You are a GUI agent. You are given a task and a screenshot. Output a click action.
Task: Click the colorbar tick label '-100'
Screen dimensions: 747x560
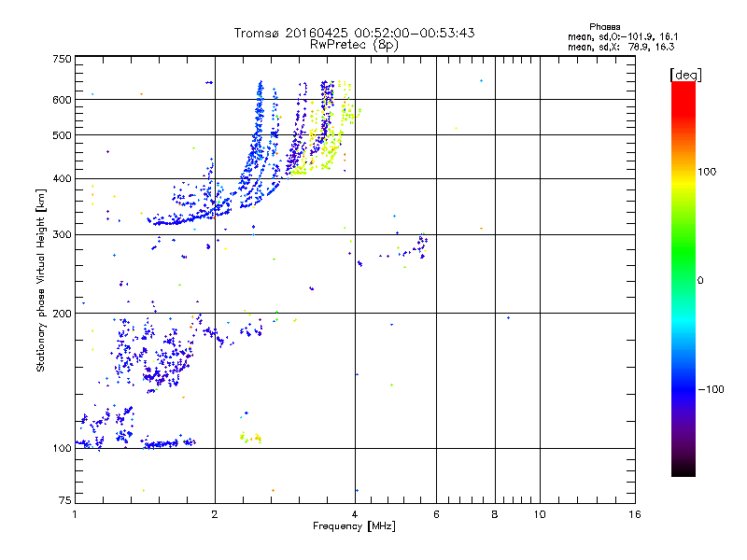click(712, 389)
